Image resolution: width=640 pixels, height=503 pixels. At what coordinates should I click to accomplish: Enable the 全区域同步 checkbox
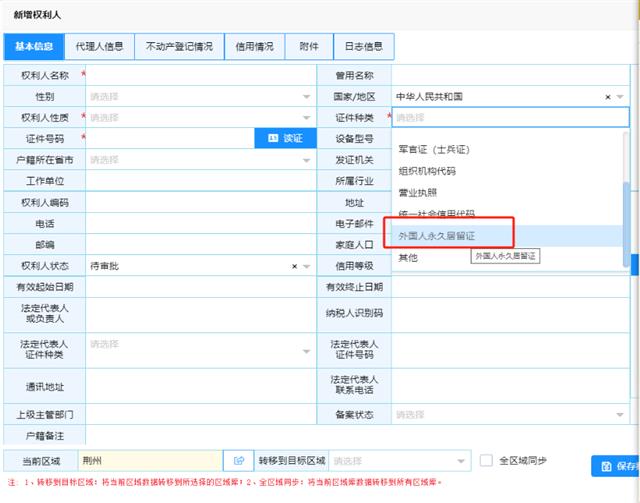pos(486,460)
